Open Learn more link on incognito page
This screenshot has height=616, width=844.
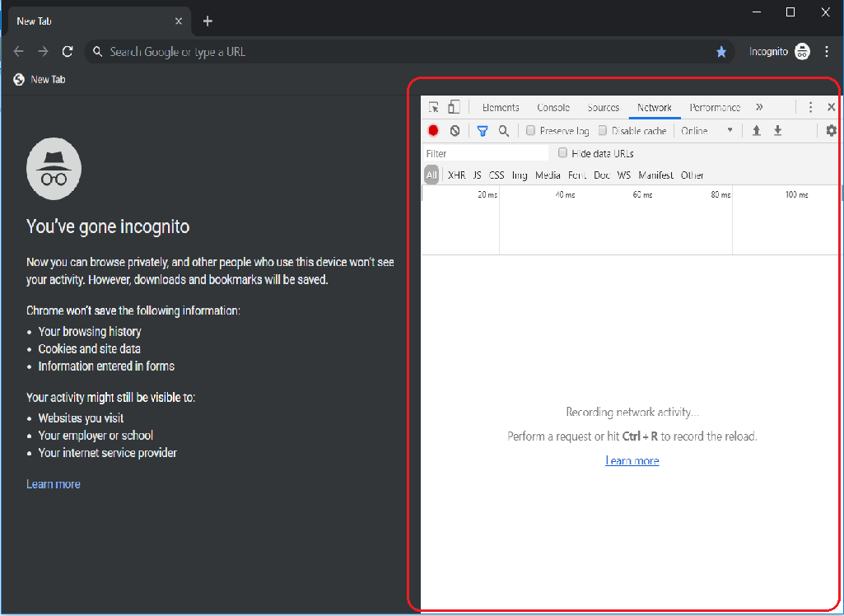tap(54, 484)
